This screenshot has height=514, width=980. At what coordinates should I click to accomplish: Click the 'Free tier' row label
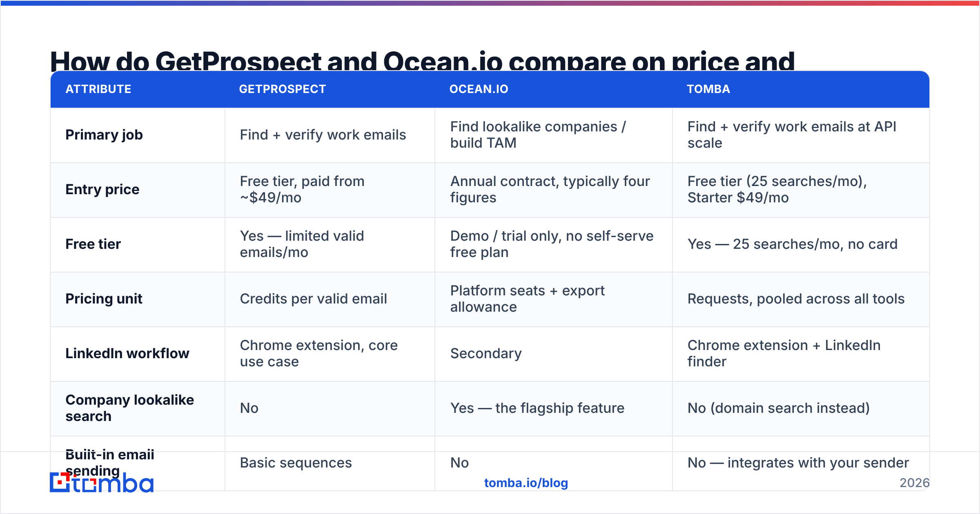click(x=93, y=244)
